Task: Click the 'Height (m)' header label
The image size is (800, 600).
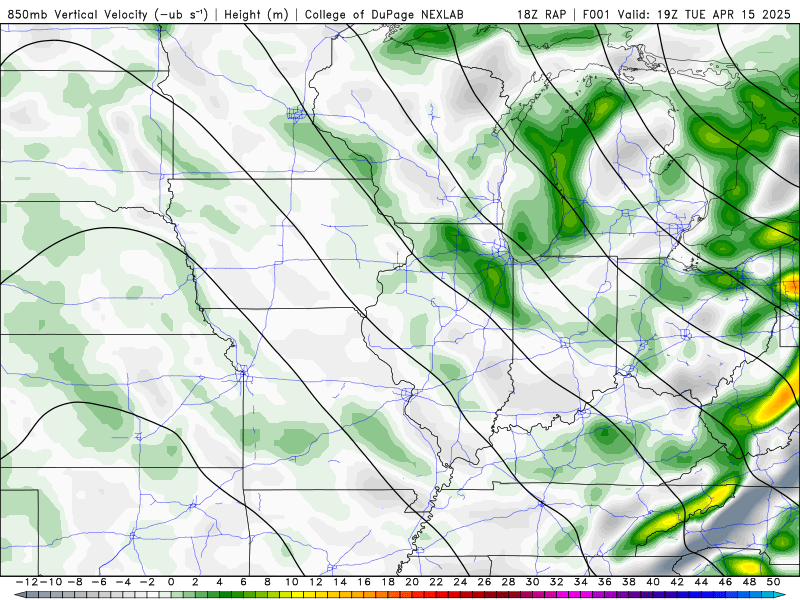Action: 256,14
